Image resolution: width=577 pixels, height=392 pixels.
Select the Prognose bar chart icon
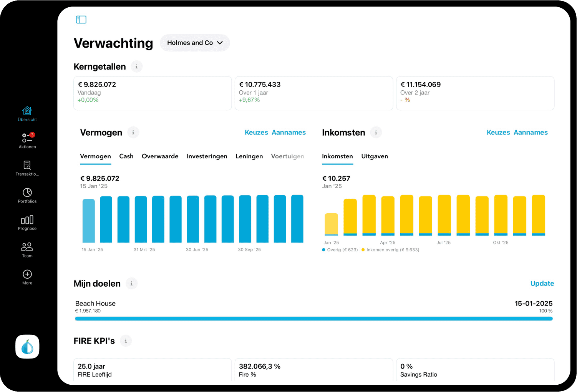[27, 223]
